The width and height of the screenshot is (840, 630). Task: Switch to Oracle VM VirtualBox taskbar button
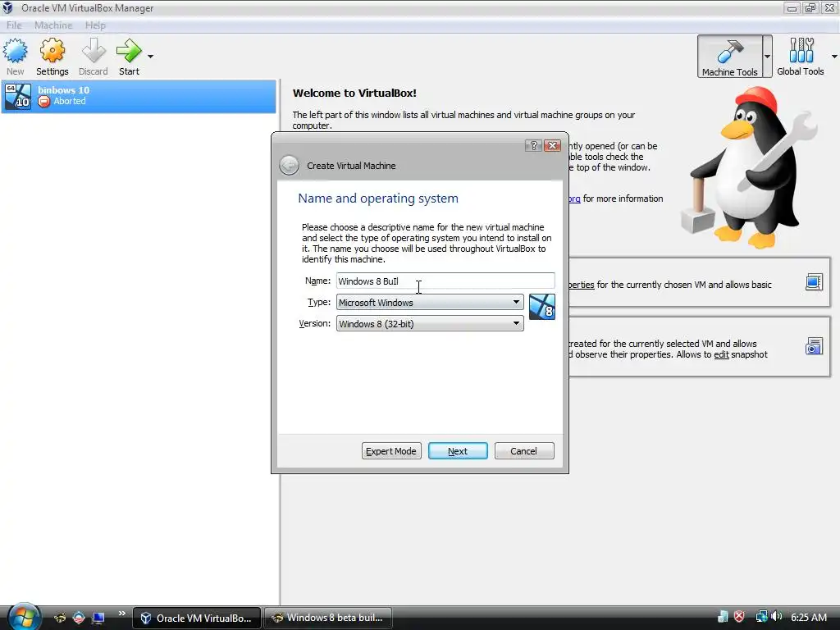[x=197, y=618]
